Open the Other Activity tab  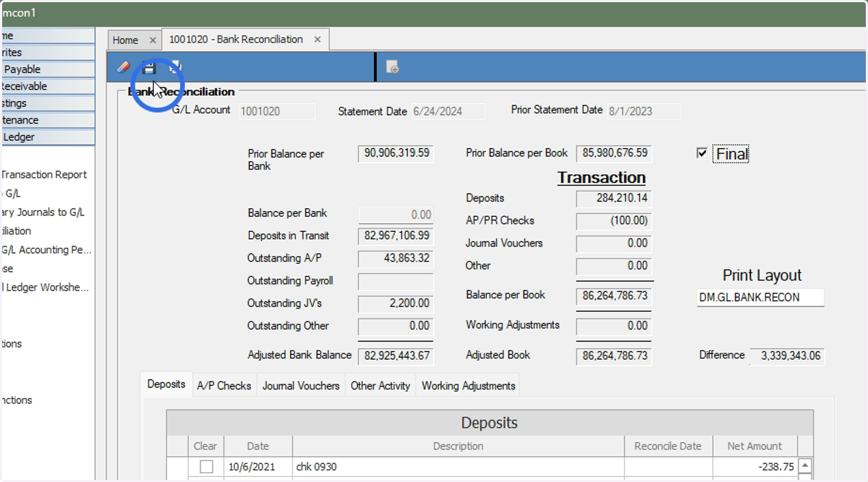pyautogui.click(x=380, y=386)
